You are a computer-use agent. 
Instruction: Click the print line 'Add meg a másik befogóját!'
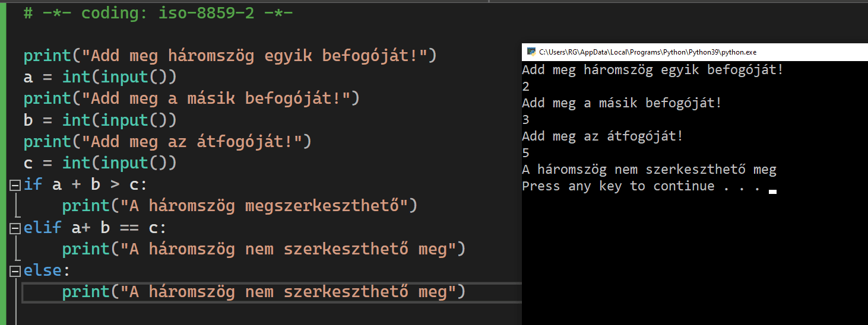(191, 98)
